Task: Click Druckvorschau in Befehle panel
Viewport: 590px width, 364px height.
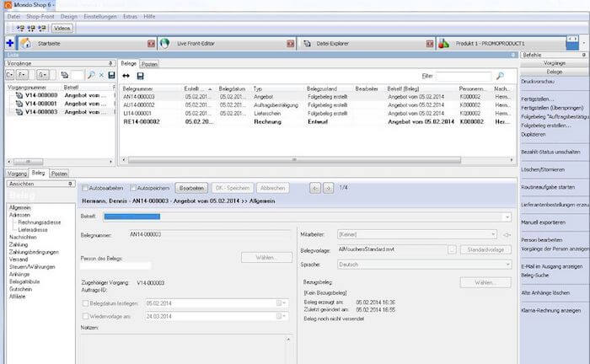Action: [x=538, y=81]
